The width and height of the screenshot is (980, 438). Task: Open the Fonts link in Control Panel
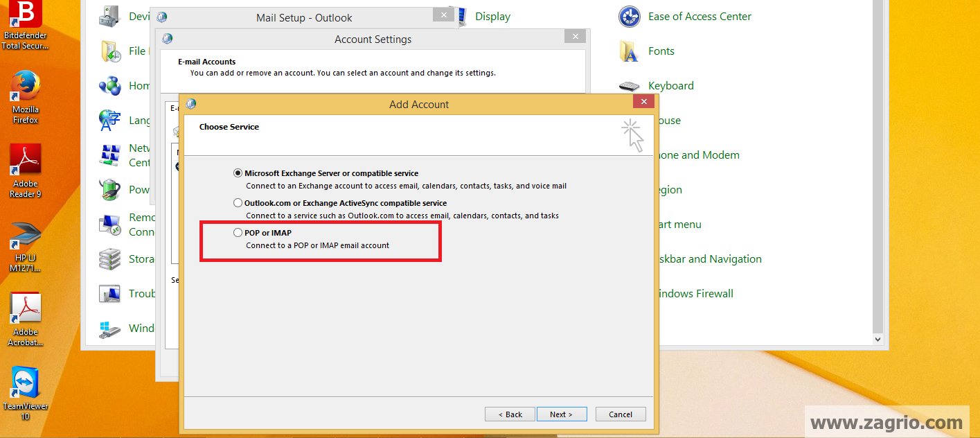(x=661, y=51)
